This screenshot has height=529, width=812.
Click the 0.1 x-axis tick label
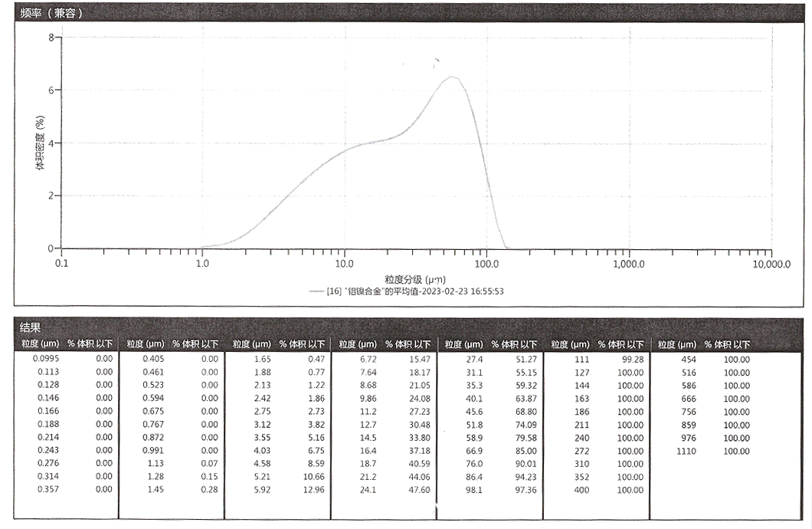(61, 264)
